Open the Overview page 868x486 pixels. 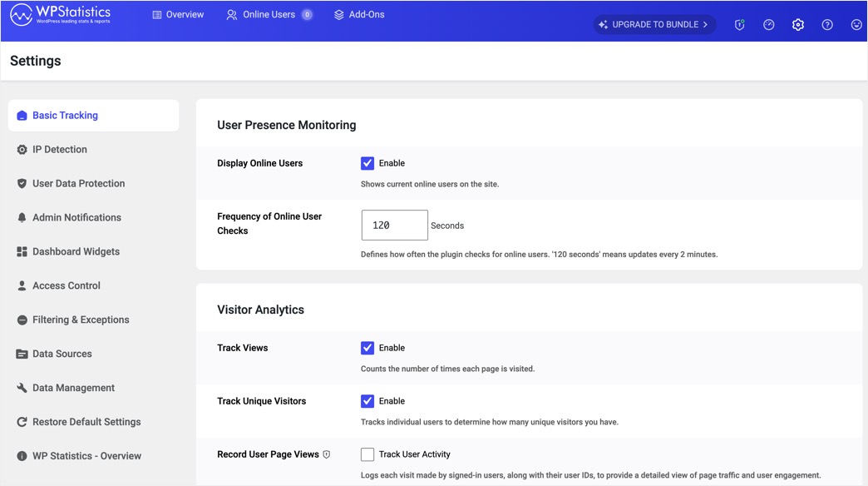pyautogui.click(x=178, y=14)
